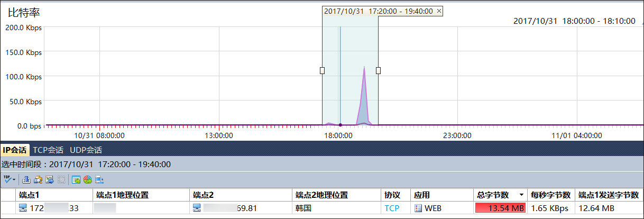This screenshot has height=219, width=644.
Task: Switch to the IP会话 tab
Action: [x=14, y=150]
